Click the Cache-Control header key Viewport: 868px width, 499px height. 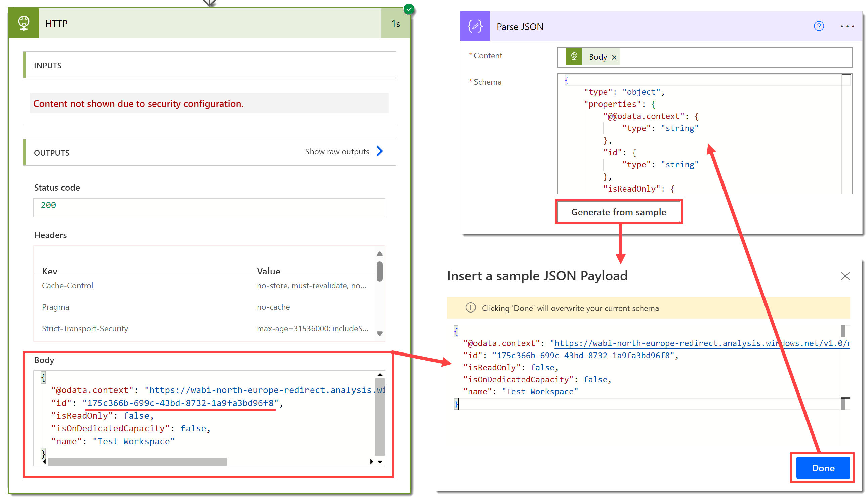click(68, 285)
